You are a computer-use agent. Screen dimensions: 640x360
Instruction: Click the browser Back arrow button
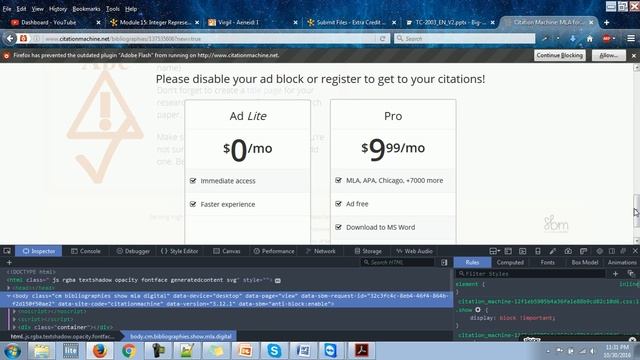(x=10, y=38)
